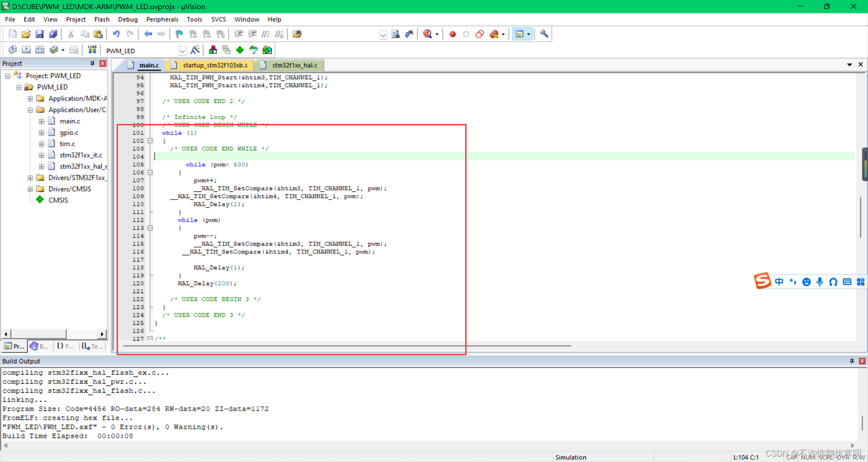Open Configuration with the wrench icon
868x462 pixels.
544,34
